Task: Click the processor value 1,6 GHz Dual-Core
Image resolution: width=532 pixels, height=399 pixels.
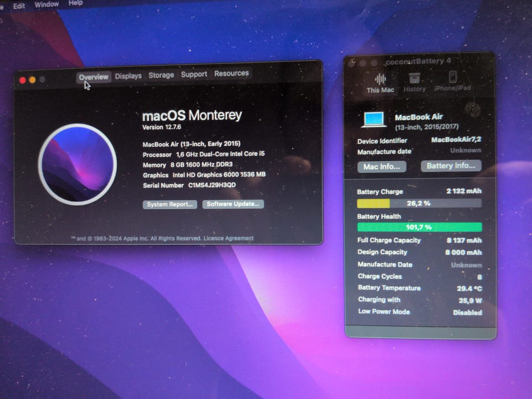Action: tap(220, 154)
